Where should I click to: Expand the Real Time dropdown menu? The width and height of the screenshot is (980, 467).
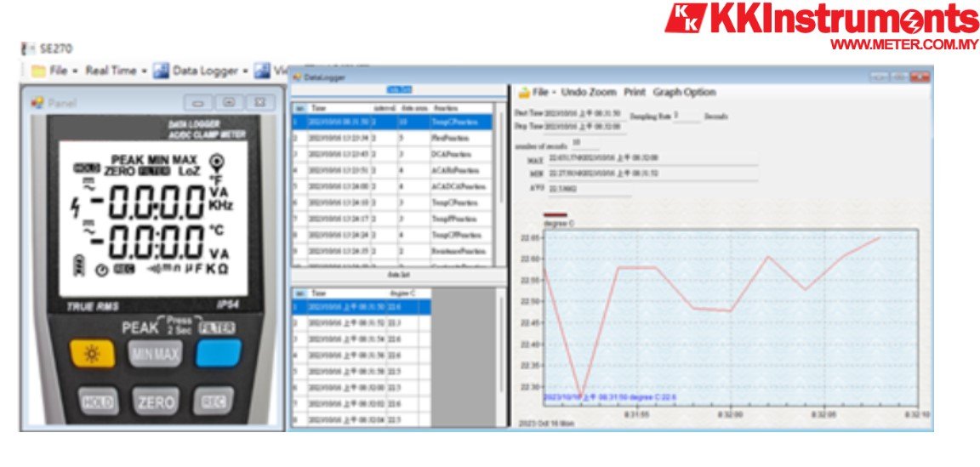point(115,71)
